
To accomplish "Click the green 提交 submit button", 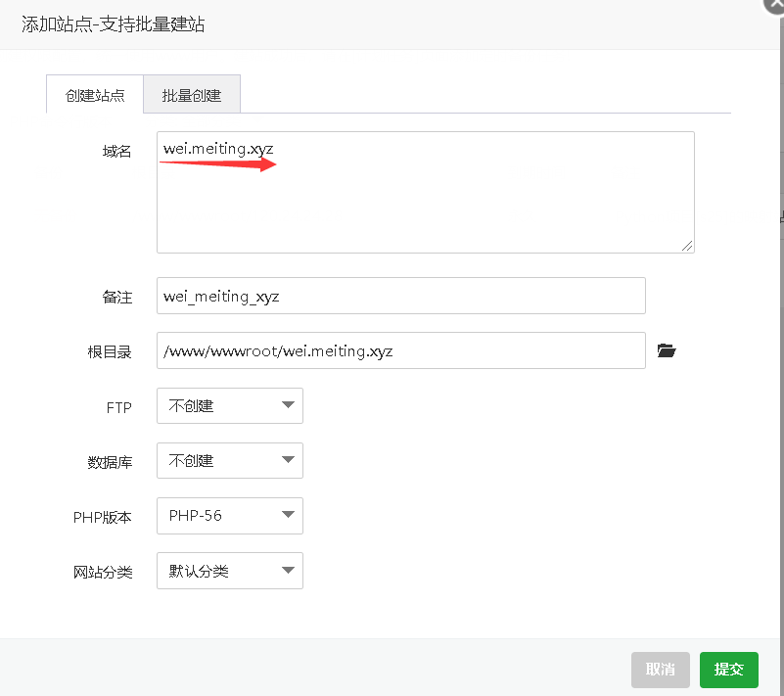I will pyautogui.click(x=728, y=670).
